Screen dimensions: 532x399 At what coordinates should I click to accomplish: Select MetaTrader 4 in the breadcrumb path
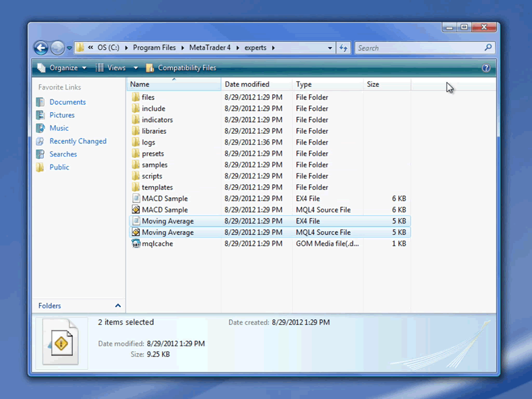pyautogui.click(x=210, y=48)
